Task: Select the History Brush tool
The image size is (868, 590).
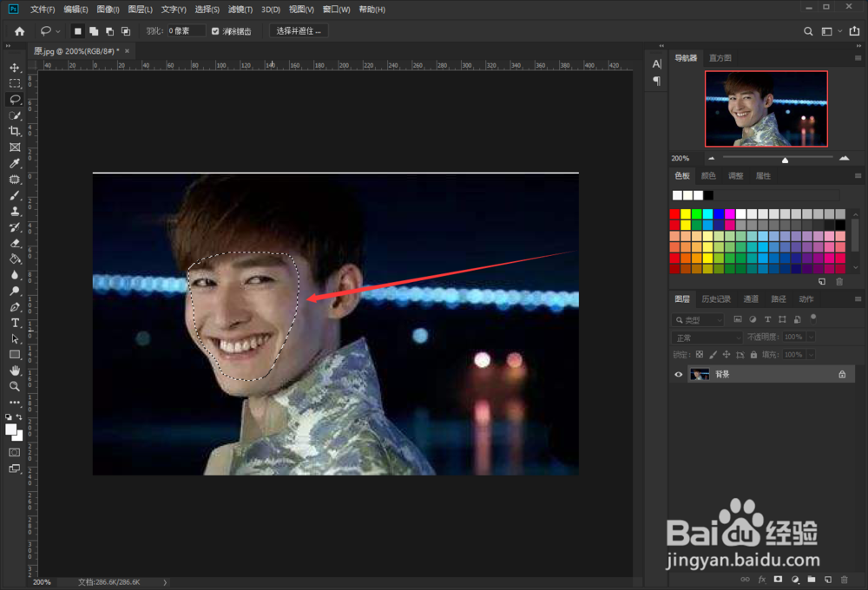Action: pos(15,227)
